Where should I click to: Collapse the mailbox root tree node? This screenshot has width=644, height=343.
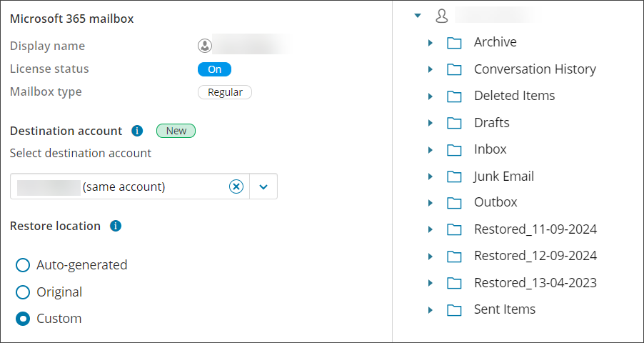418,15
